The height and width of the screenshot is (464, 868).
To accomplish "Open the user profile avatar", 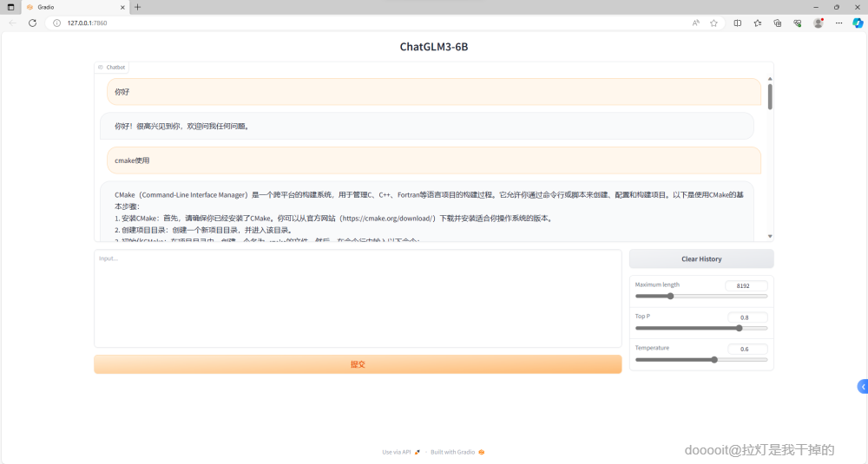I will tap(819, 23).
